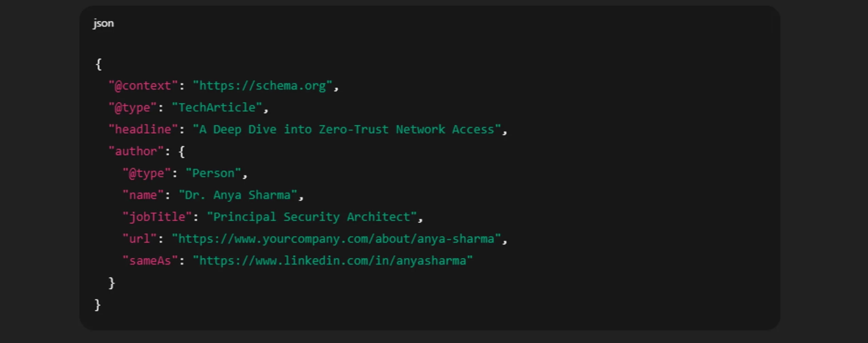Select the "jobTitle" key
This screenshot has width=868, height=343.
click(157, 217)
